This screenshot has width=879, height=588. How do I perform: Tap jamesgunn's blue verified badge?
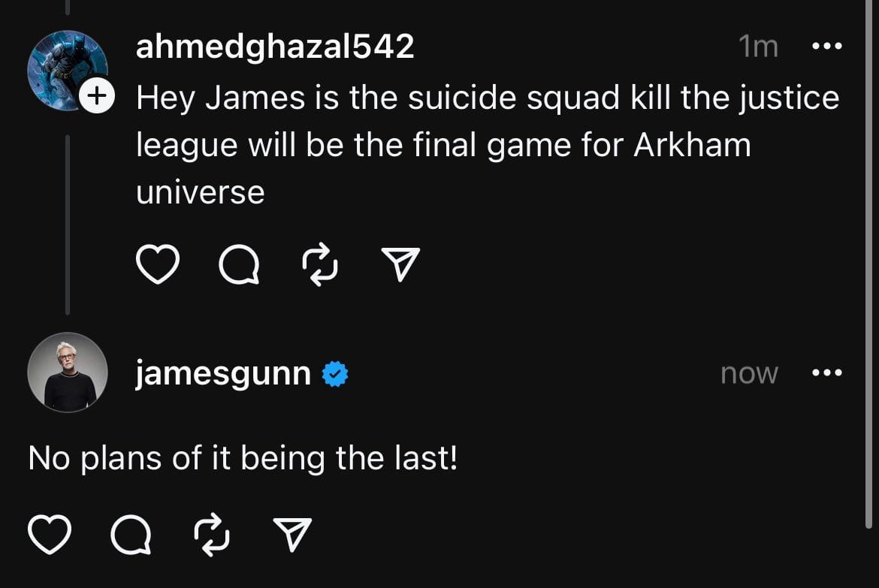[335, 373]
